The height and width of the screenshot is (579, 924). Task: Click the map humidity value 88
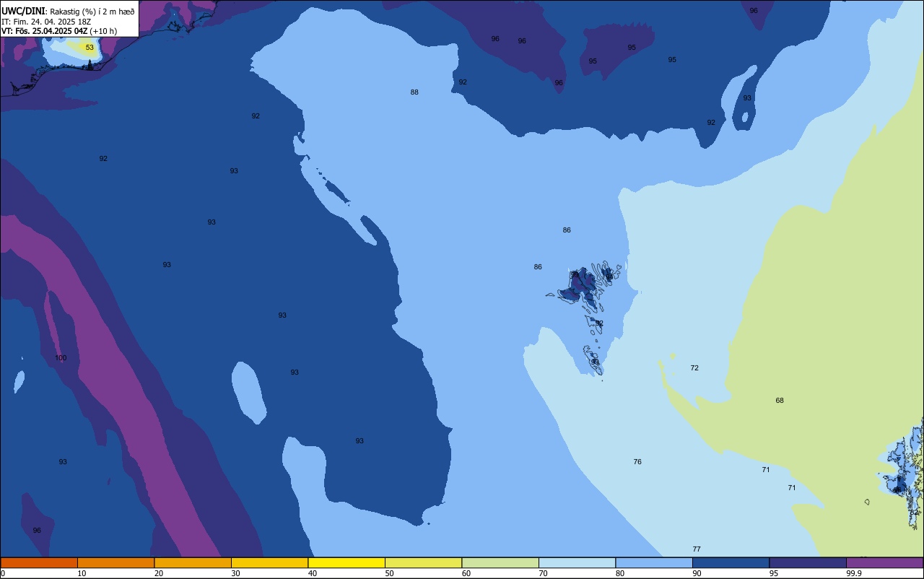click(414, 92)
